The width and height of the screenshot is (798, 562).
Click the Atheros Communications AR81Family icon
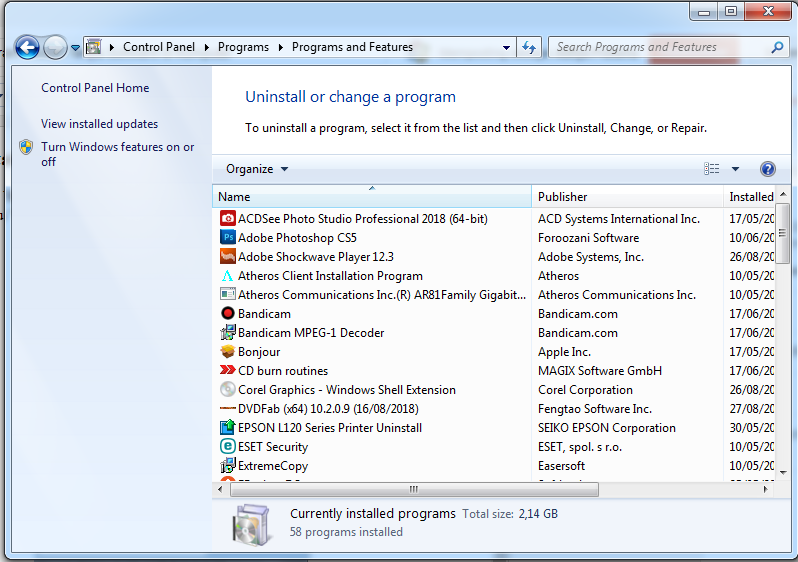[x=227, y=295]
